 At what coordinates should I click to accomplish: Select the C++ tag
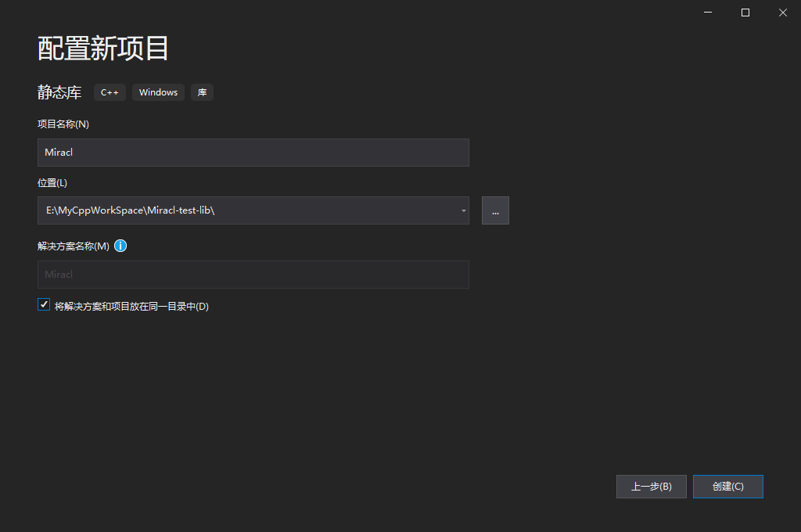pos(110,92)
